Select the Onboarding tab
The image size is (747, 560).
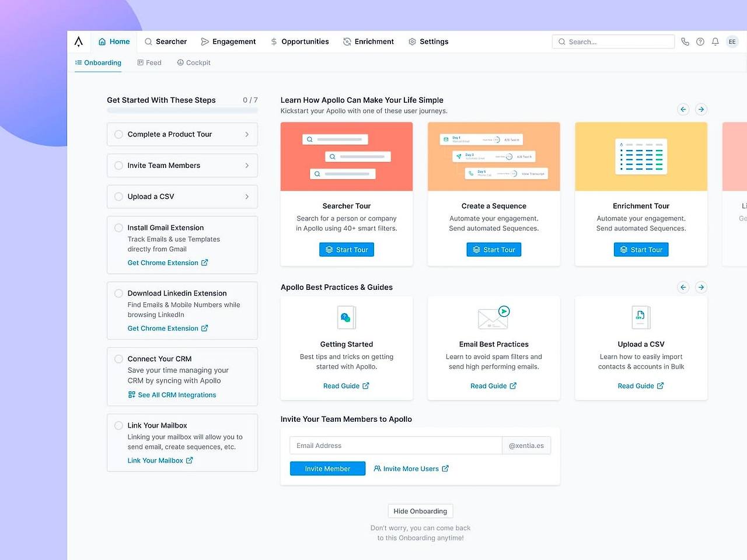[x=98, y=62]
